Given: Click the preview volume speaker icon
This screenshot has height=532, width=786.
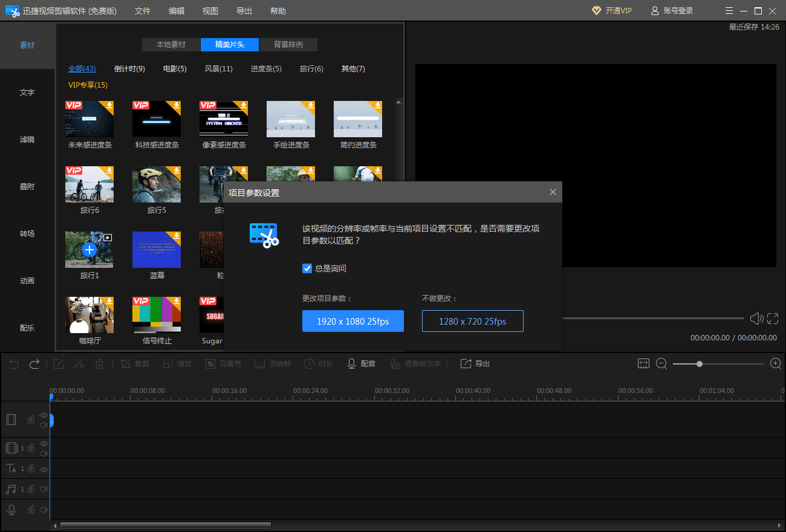Looking at the screenshot, I should (x=756, y=319).
